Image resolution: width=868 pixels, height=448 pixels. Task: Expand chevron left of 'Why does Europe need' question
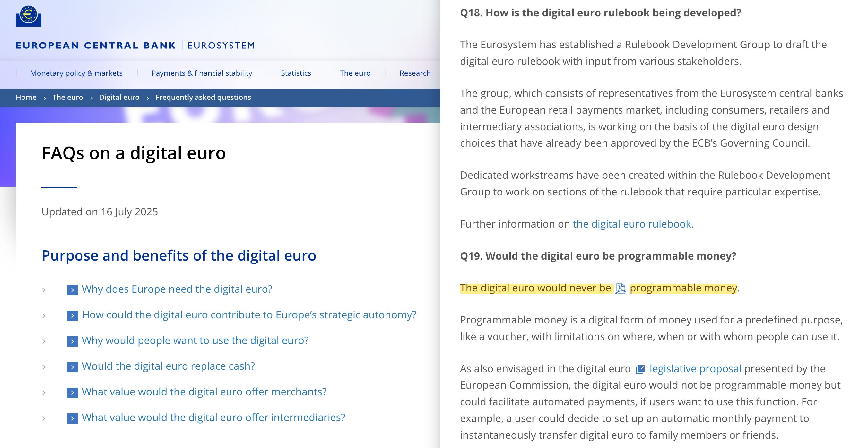tap(44, 290)
